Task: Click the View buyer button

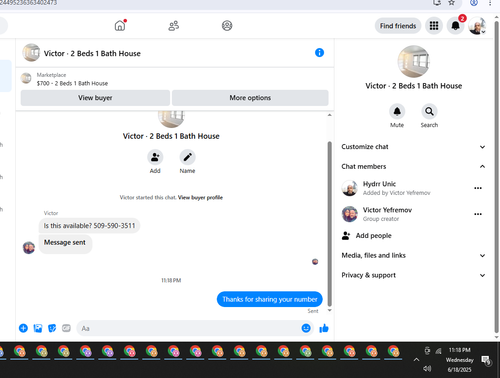Action: click(x=95, y=98)
